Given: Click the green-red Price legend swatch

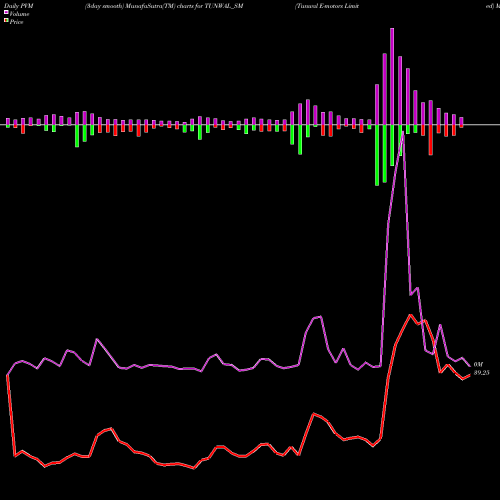Looking at the screenshot, I should pos(6,21).
